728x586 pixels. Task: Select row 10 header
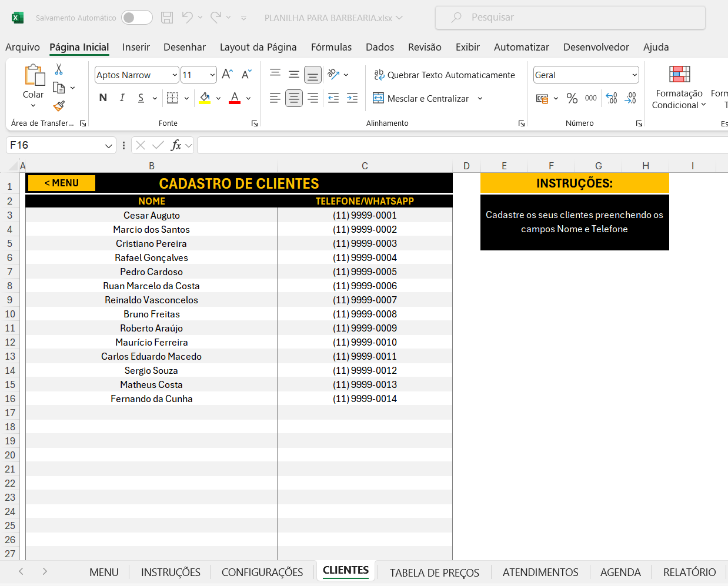[x=10, y=314]
